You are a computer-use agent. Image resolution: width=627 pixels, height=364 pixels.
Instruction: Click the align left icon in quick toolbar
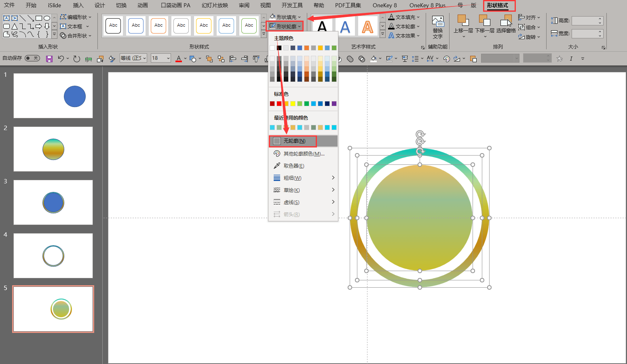233,59
